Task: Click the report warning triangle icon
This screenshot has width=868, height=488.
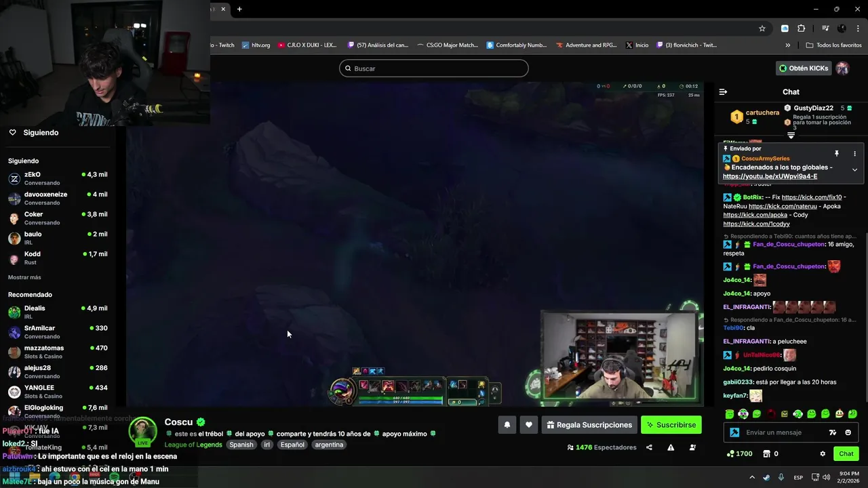Action: (x=671, y=447)
